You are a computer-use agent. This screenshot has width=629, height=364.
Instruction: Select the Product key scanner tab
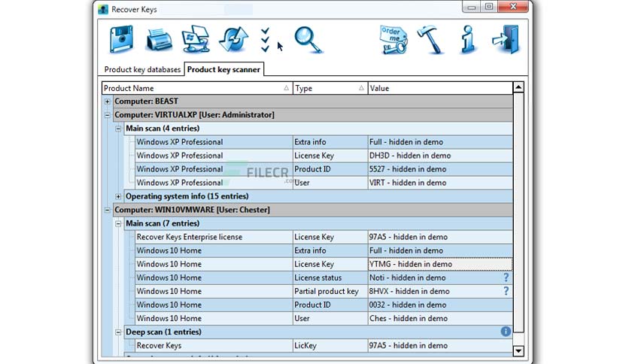point(223,69)
